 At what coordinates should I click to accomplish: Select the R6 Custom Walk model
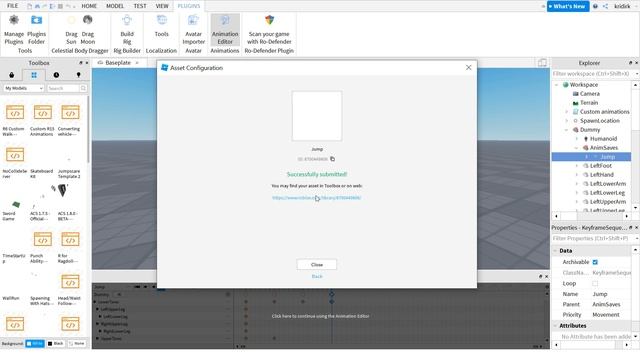[14, 120]
